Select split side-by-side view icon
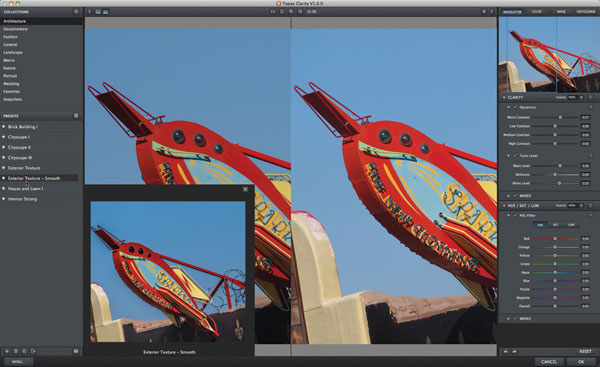600x367 pixels. pos(106,12)
